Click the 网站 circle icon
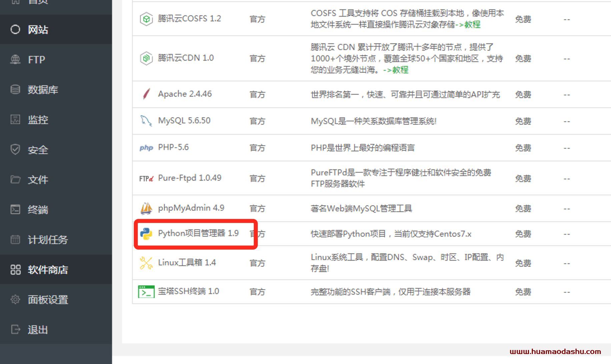611x364 pixels. (15, 29)
